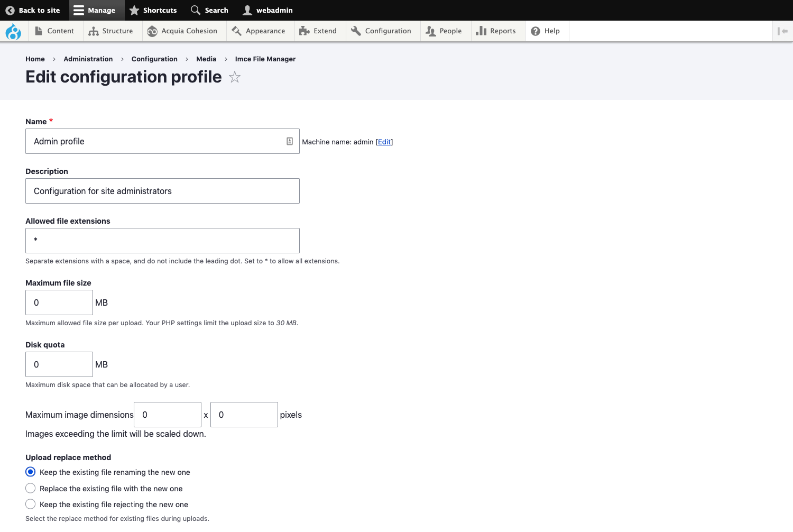This screenshot has width=793, height=532.
Task: Open the Reports section
Action: tap(496, 31)
